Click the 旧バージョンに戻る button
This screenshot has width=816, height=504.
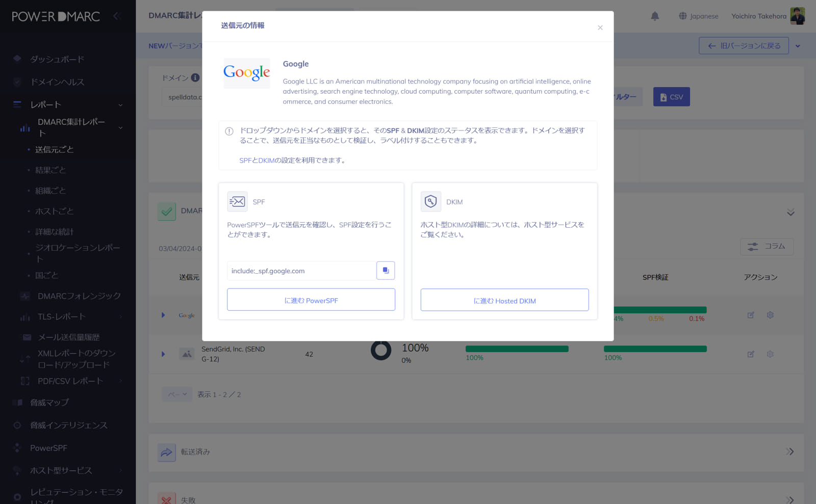(x=744, y=46)
